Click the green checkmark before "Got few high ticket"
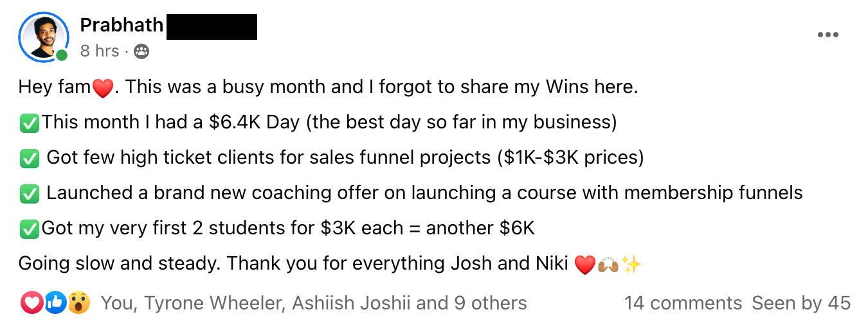Screen dimensions: 868x321 [x=30, y=158]
